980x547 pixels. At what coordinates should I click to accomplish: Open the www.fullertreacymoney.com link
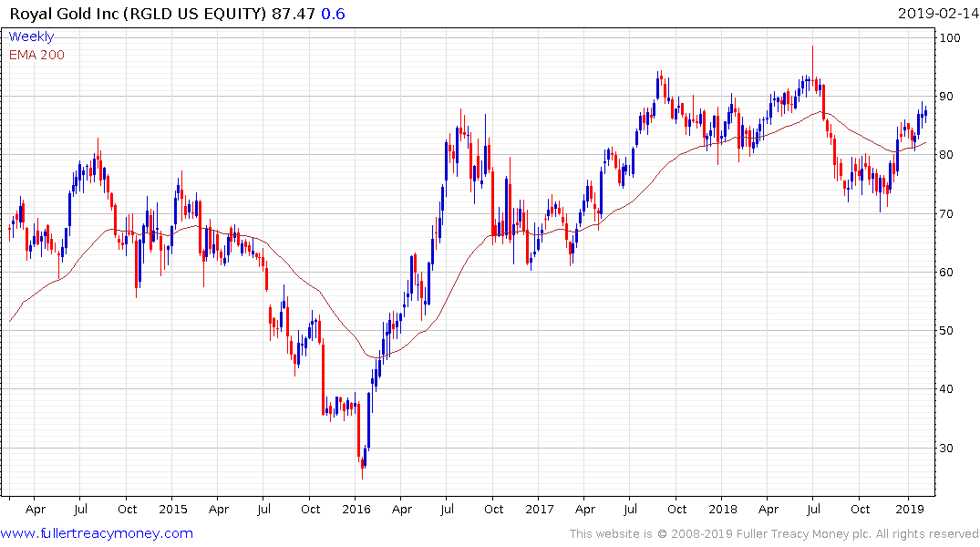(x=97, y=533)
